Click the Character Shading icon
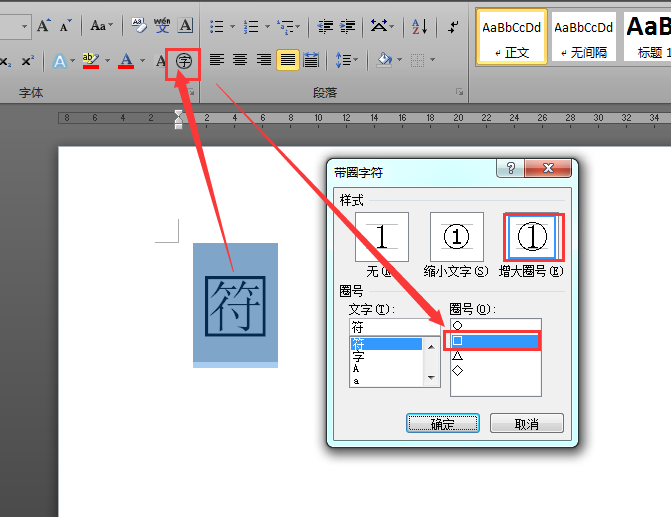 coord(160,61)
